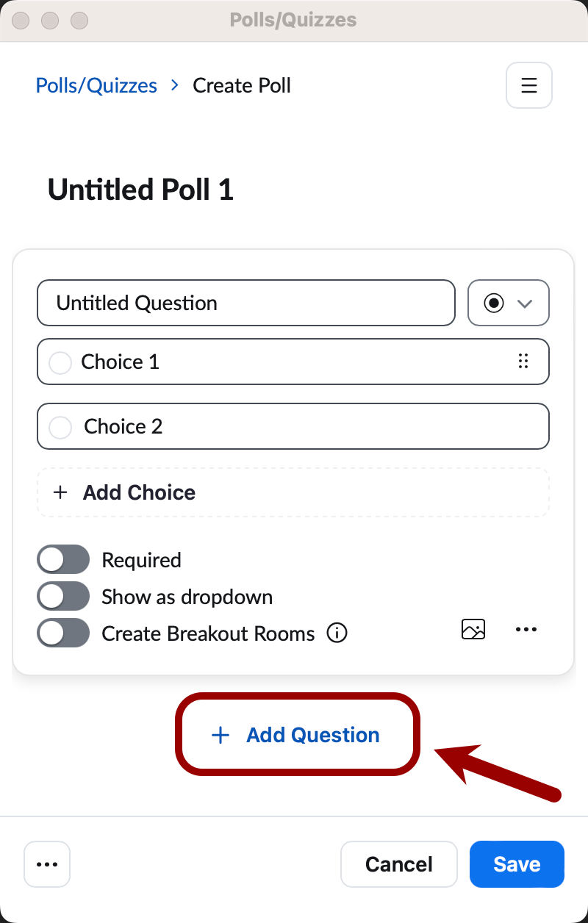Open the bottom-left more options menu
Viewport: 588px width, 923px height.
pos(47,864)
